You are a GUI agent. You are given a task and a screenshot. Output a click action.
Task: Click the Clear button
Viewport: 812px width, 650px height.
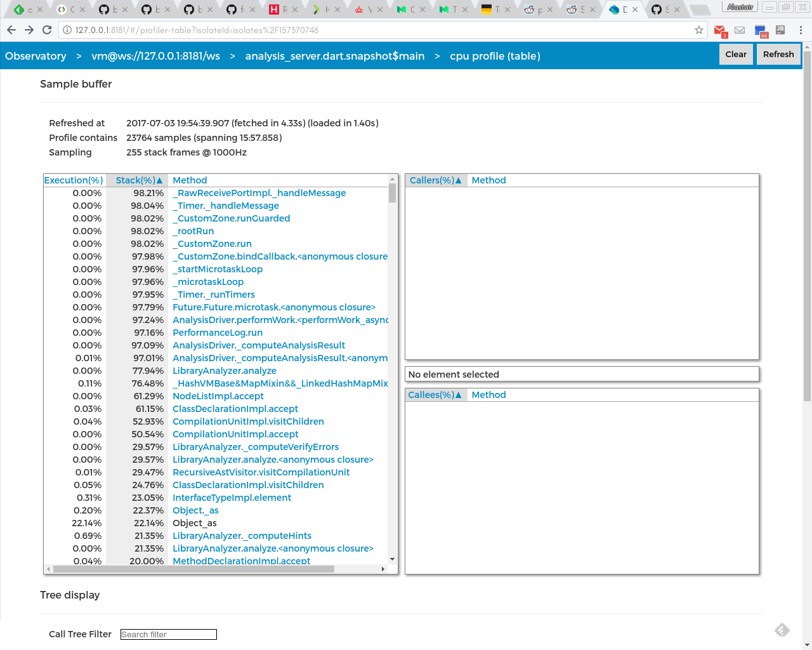click(736, 55)
